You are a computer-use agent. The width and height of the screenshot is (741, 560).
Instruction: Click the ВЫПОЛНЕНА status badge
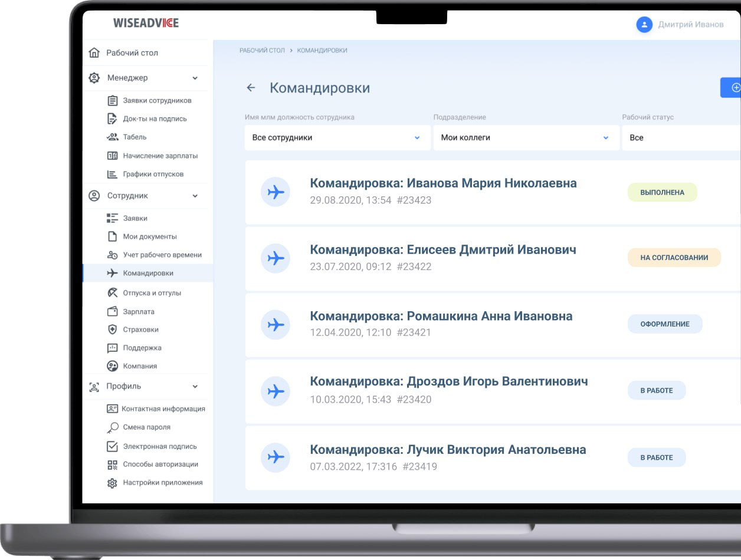(662, 192)
